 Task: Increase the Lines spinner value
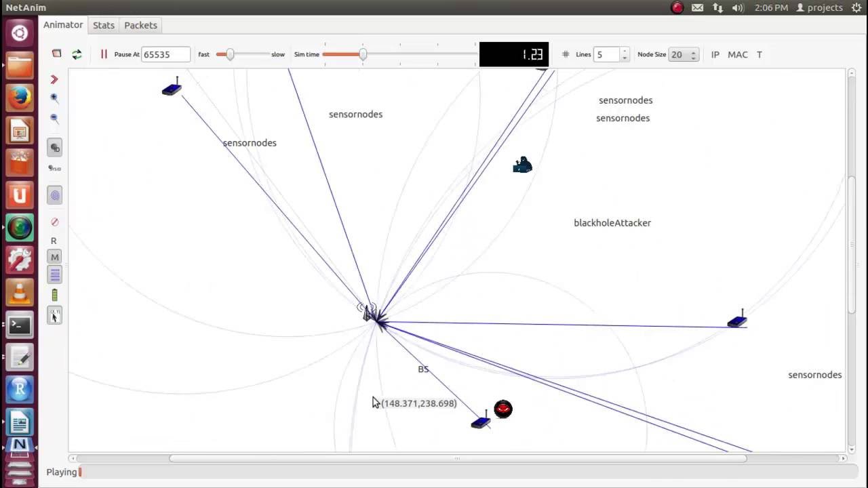pos(625,51)
